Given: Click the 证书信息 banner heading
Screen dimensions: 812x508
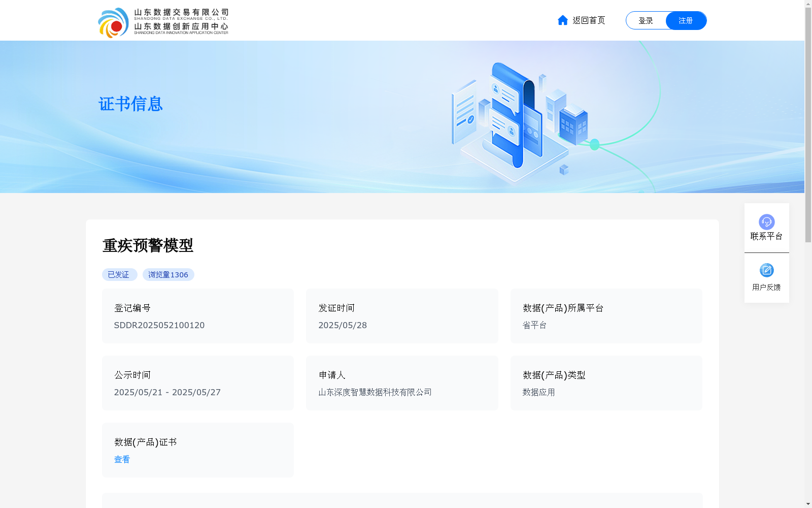Looking at the screenshot, I should click(130, 104).
